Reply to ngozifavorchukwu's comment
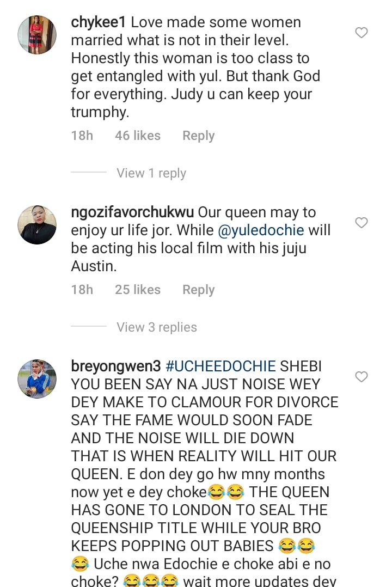Image resolution: width=392 pixels, height=587 pixels. click(x=198, y=290)
